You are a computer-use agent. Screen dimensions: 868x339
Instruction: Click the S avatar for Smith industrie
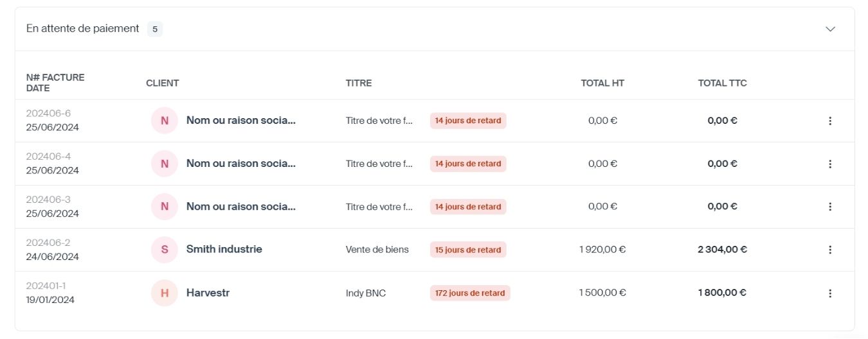pyautogui.click(x=165, y=250)
